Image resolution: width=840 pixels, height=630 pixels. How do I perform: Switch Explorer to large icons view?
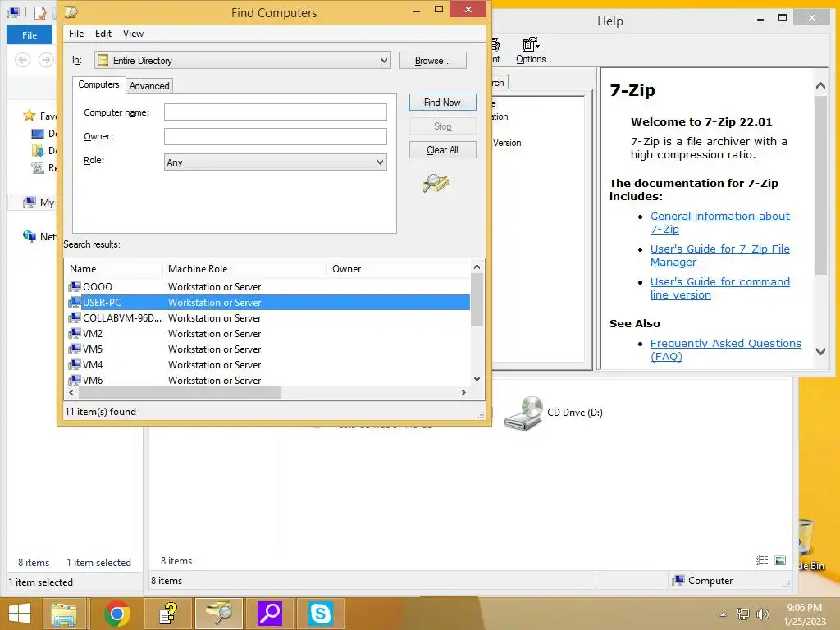781,559
